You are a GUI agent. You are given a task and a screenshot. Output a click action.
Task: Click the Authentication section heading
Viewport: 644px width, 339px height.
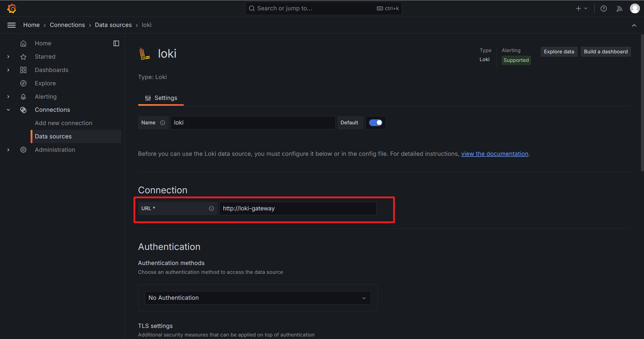169,247
